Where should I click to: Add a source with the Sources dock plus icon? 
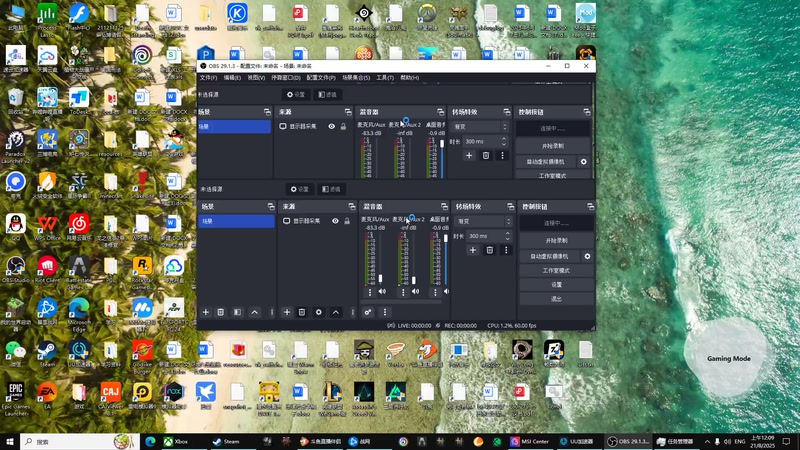287,312
